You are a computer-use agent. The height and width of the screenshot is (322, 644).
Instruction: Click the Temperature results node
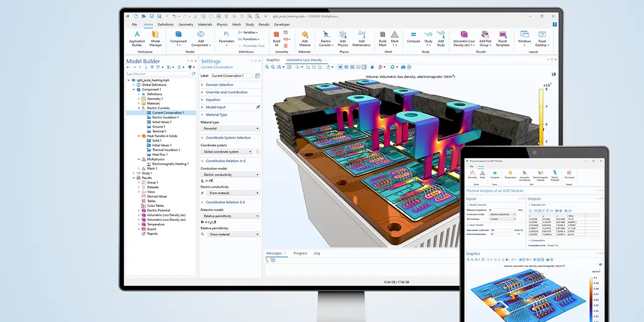155,224
